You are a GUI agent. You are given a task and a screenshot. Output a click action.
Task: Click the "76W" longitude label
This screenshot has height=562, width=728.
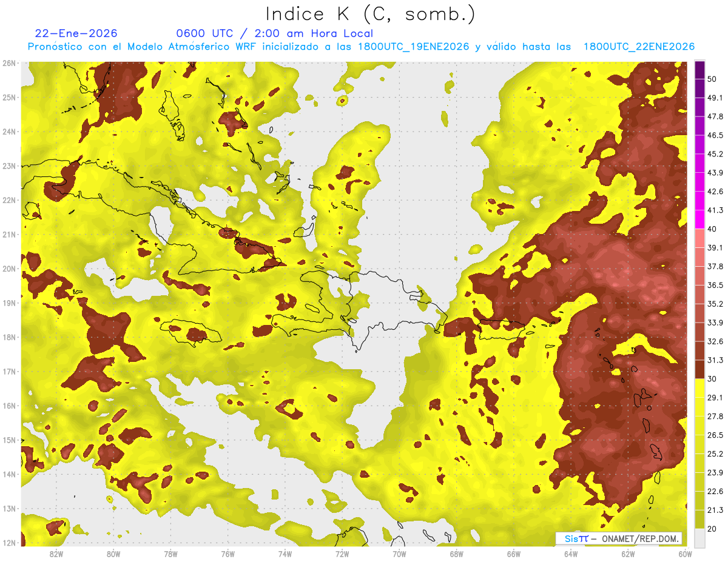point(227,554)
